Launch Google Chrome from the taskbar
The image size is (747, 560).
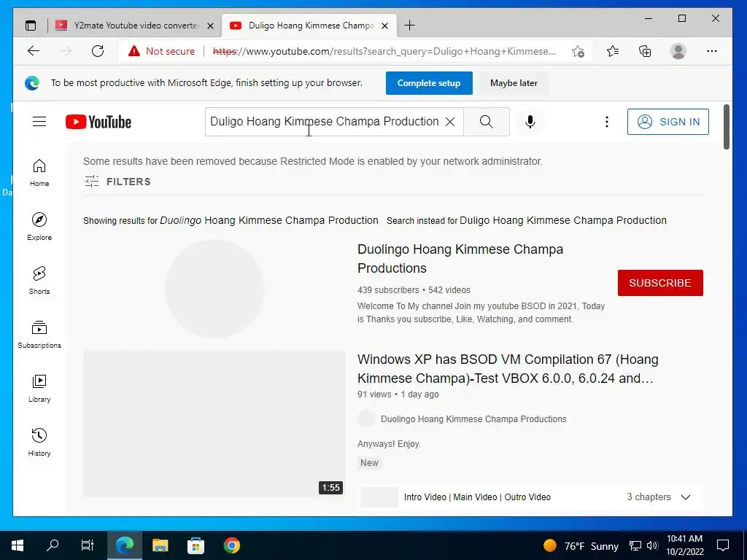pyautogui.click(x=231, y=545)
